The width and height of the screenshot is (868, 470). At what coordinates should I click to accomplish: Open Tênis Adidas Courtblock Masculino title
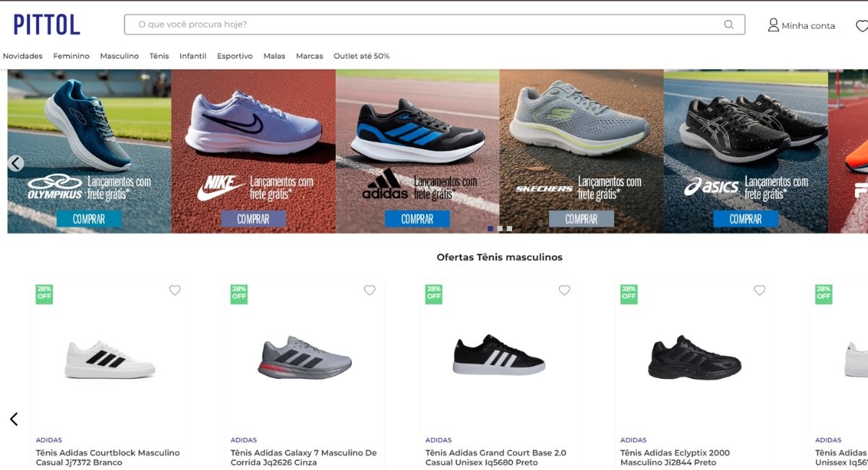pyautogui.click(x=108, y=458)
